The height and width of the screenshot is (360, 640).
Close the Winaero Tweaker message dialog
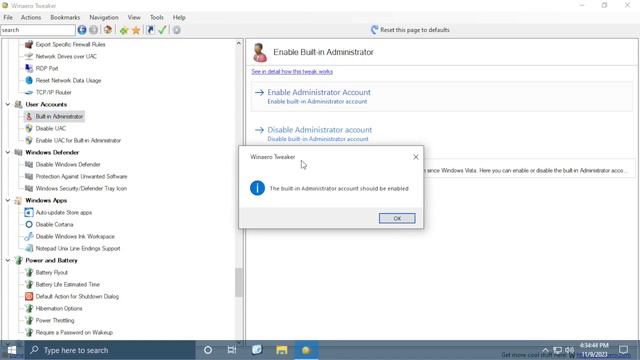click(416, 157)
